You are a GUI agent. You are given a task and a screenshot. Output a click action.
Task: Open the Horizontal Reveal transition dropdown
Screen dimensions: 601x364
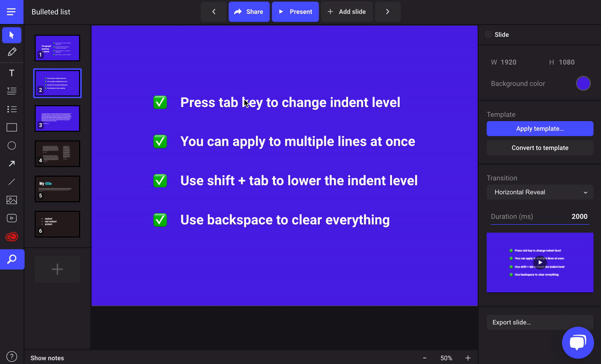click(x=540, y=192)
